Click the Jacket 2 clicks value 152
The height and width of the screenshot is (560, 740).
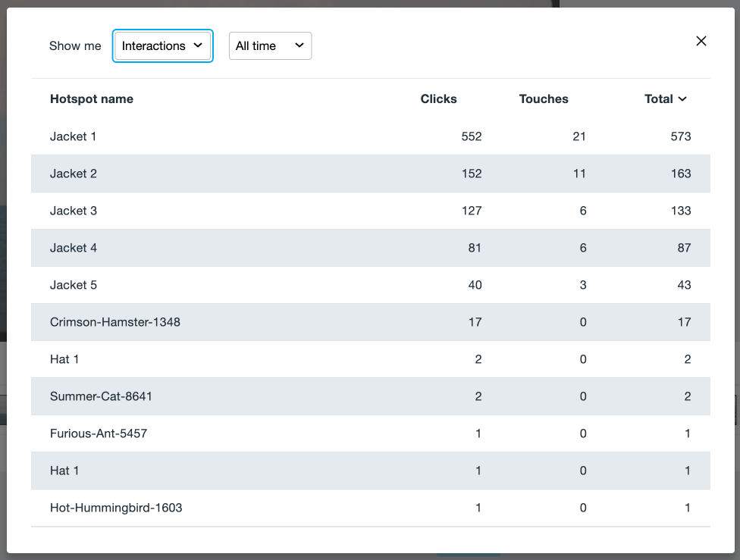click(471, 174)
